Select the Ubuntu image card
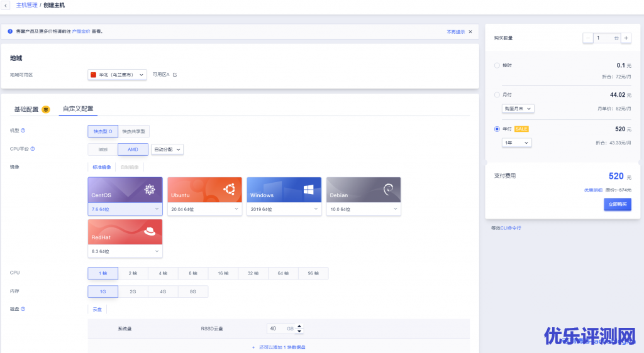 [x=204, y=190]
